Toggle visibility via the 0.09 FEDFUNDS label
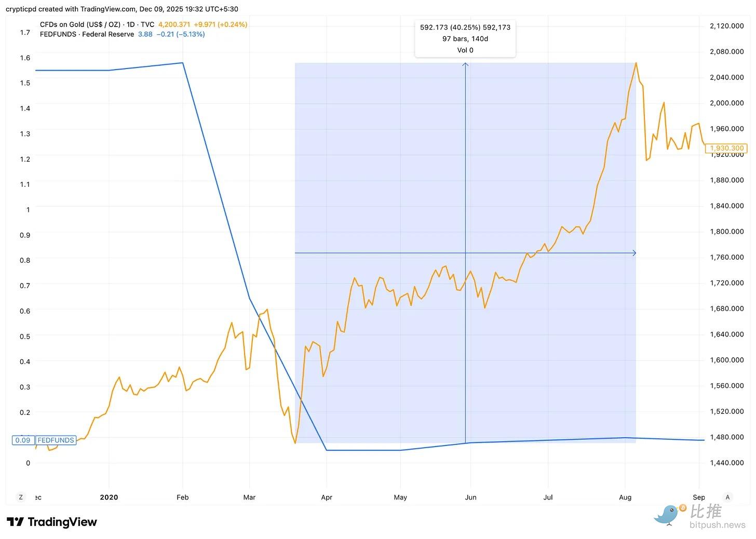 coord(44,440)
